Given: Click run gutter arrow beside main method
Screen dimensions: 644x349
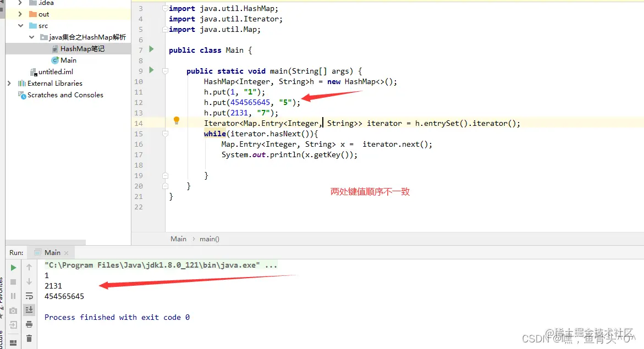Looking at the screenshot, I should click(151, 70).
